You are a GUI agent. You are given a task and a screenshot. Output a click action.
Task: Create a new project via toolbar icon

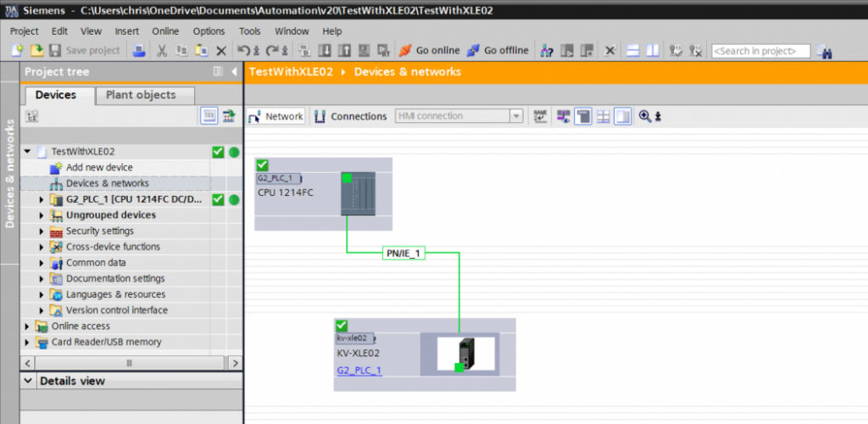18,51
